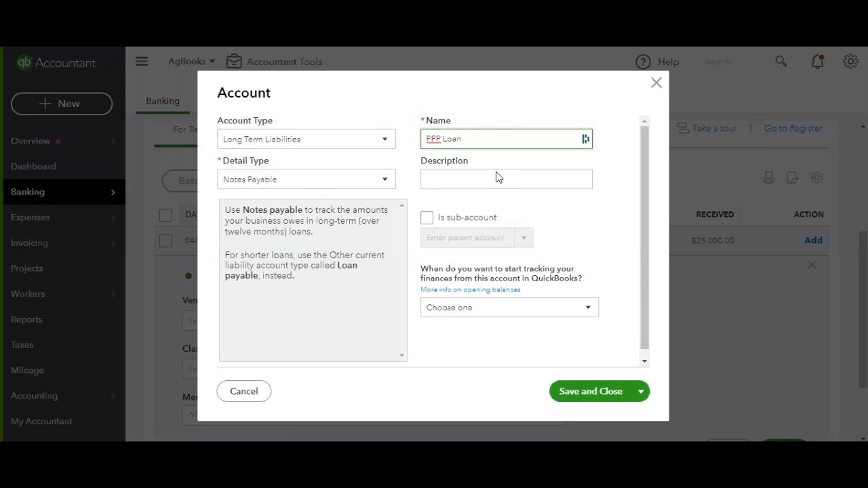868x488 pixels.
Task: Open the Help question mark icon
Action: [643, 62]
